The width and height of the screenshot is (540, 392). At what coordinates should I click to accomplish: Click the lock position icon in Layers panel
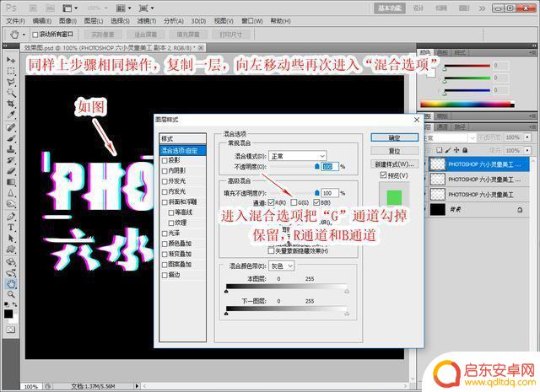coord(456,150)
